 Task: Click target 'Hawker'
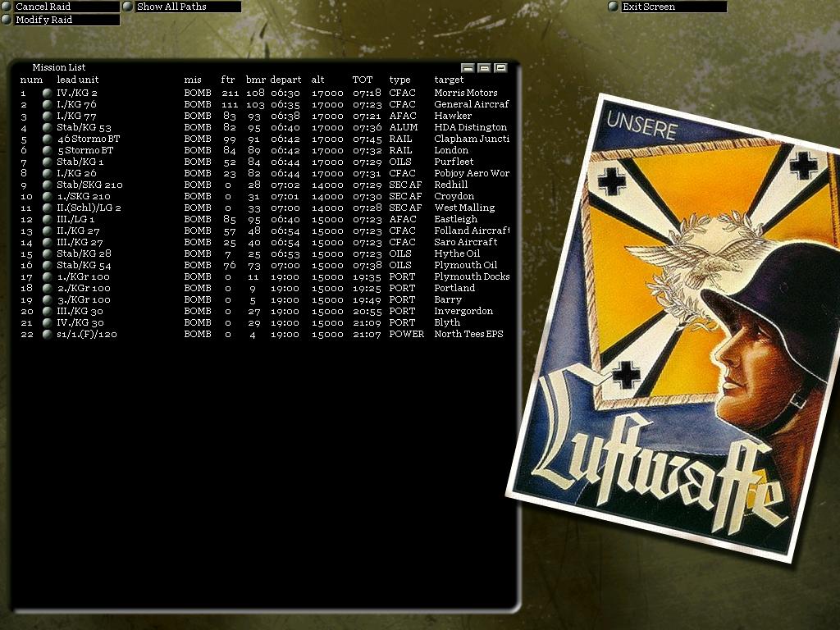453,116
